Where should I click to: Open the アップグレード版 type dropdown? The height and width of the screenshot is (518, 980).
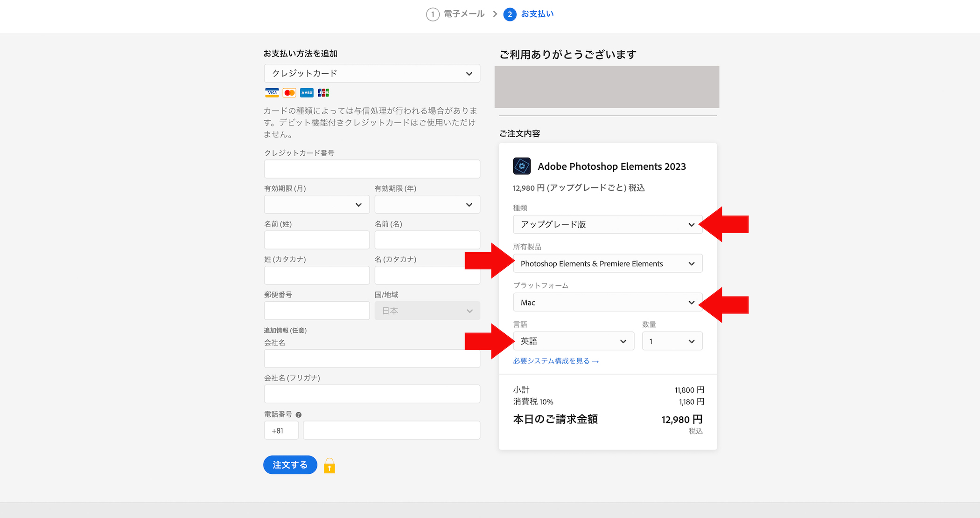[607, 225]
